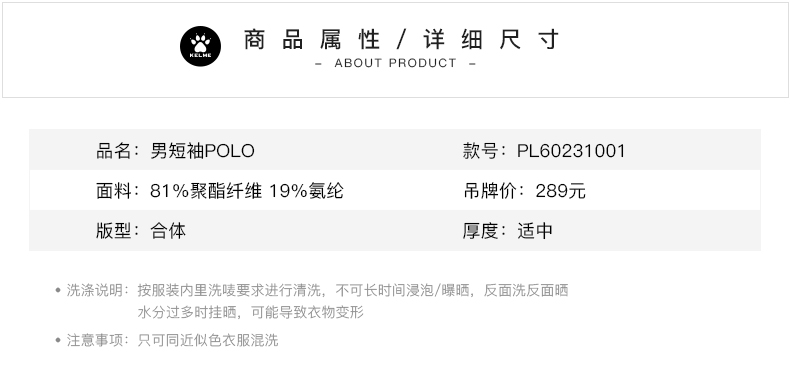Click the KELME paw logo icon
790x367 pixels.
click(201, 46)
